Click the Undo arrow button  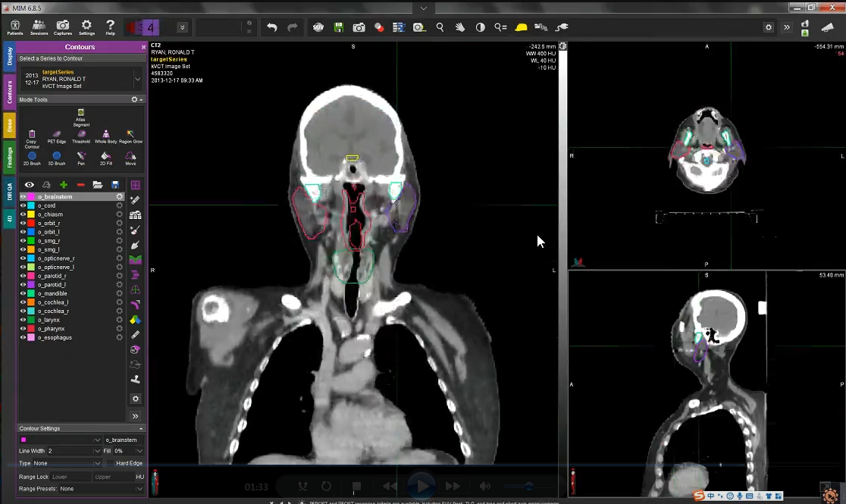tap(271, 27)
